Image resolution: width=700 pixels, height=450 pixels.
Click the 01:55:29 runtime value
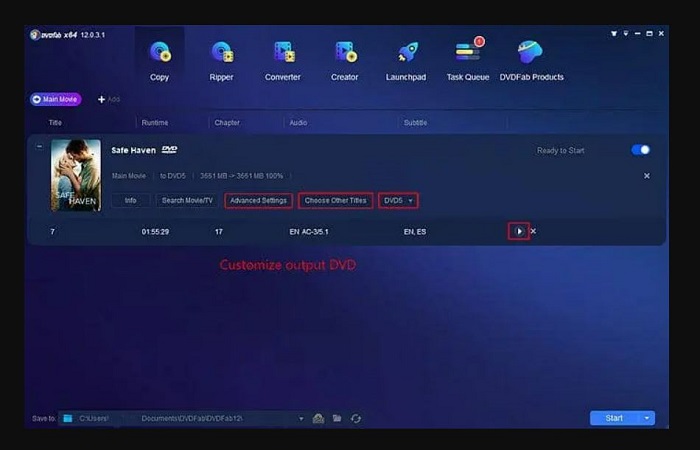(155, 232)
